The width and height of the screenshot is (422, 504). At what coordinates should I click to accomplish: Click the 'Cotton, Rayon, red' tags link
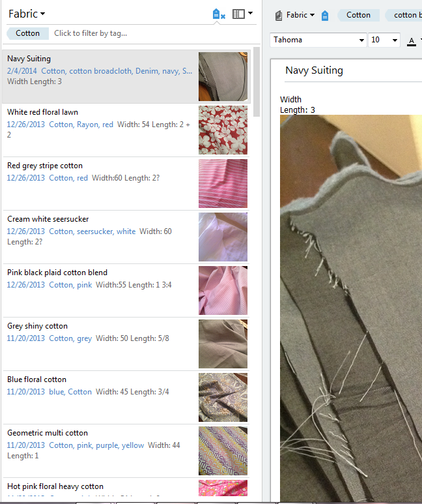(81, 125)
